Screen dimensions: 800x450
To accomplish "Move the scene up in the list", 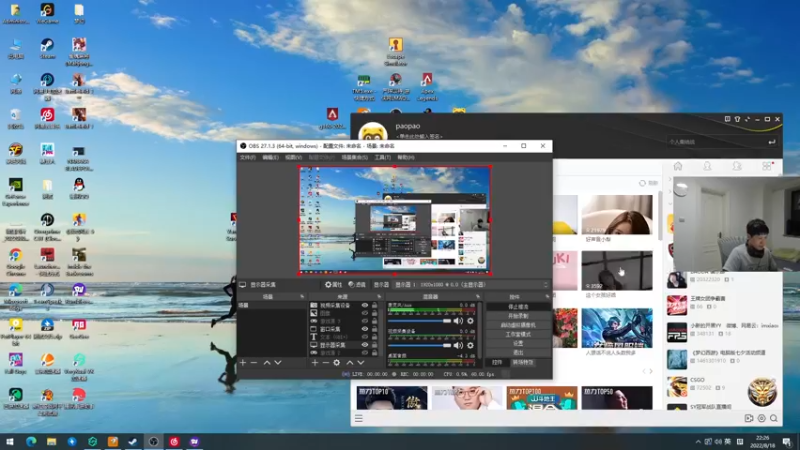I will [x=267, y=363].
